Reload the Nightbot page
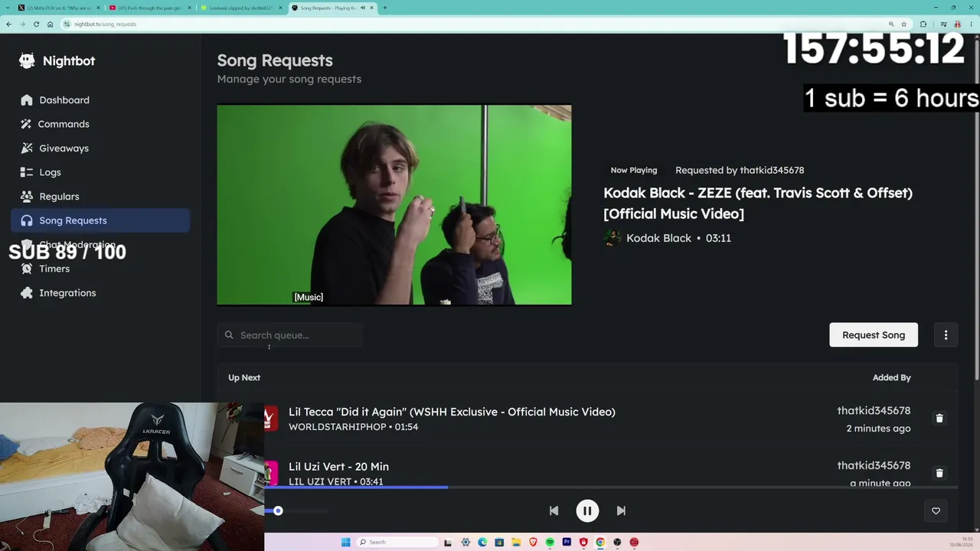 [36, 24]
